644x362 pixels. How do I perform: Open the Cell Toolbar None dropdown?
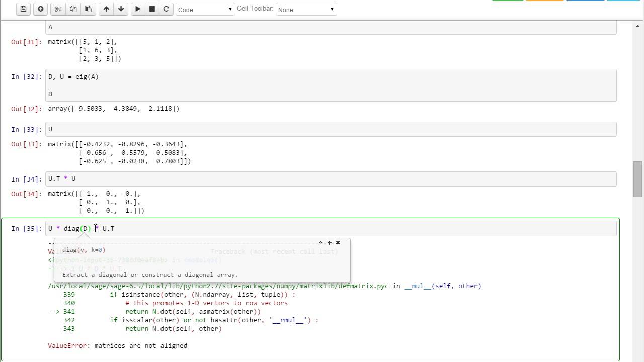306,9
